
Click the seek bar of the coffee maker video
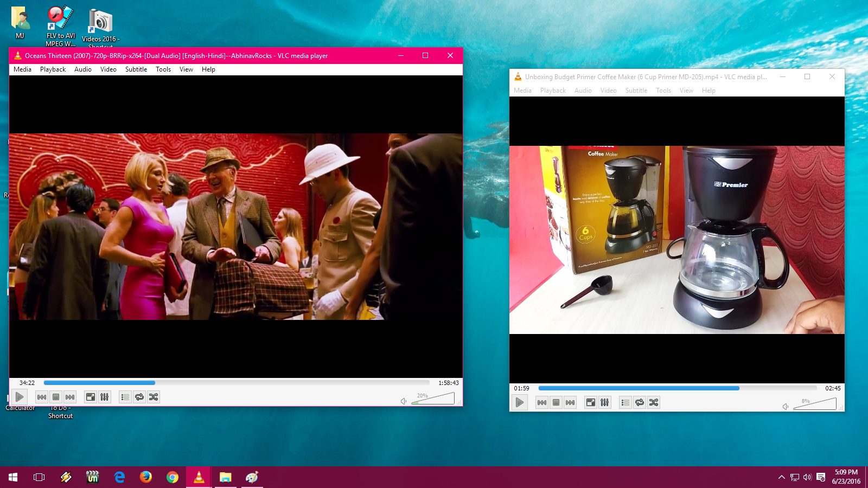click(675, 388)
